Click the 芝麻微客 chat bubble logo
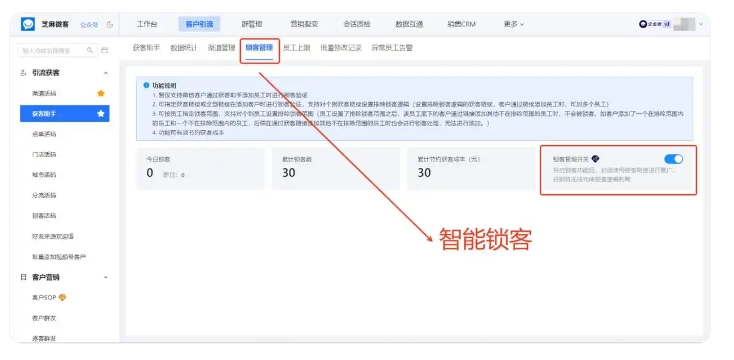Image resolution: width=734 pixels, height=360 pixels. click(28, 24)
